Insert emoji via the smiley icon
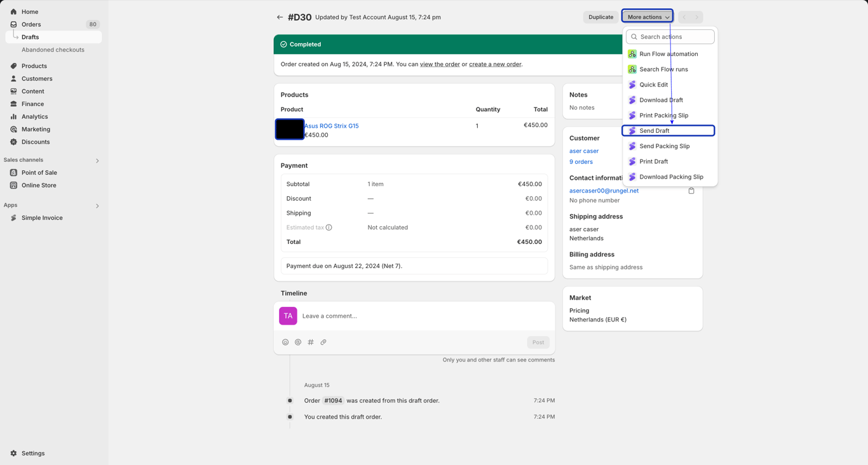The image size is (868, 465). [285, 342]
